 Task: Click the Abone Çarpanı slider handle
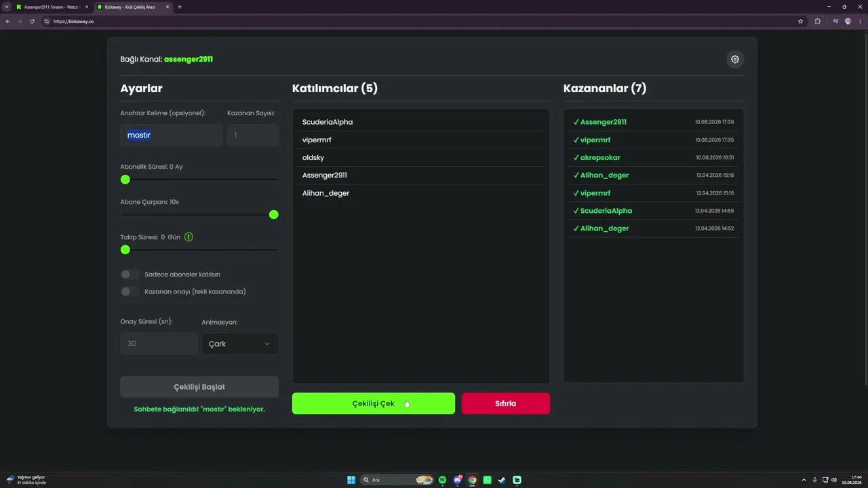point(274,215)
